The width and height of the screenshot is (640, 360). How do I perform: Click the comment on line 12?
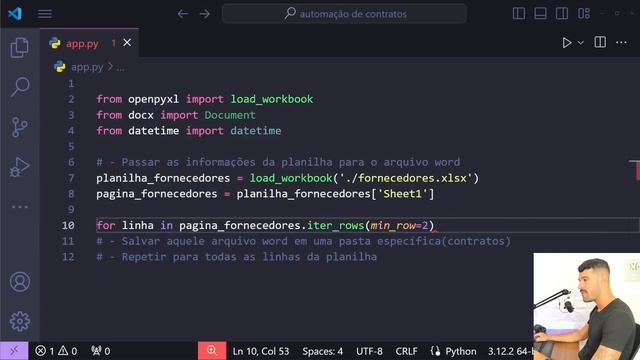pos(237,257)
